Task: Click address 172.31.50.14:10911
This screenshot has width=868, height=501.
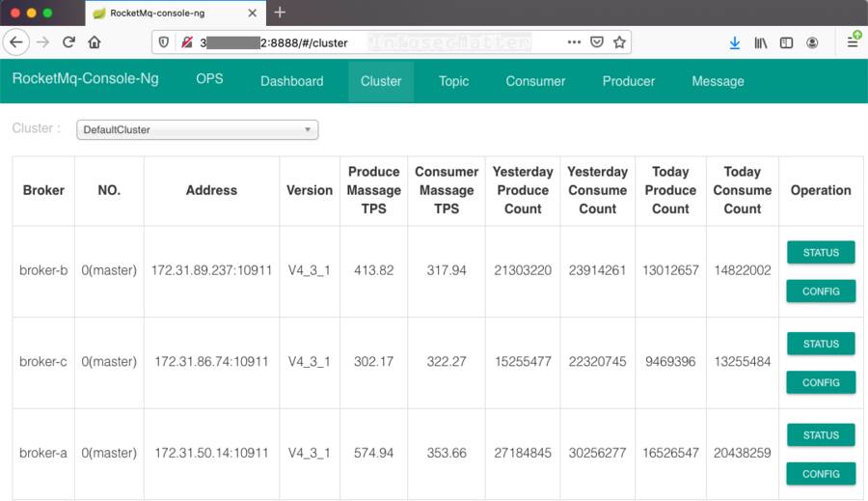Action: (211, 454)
